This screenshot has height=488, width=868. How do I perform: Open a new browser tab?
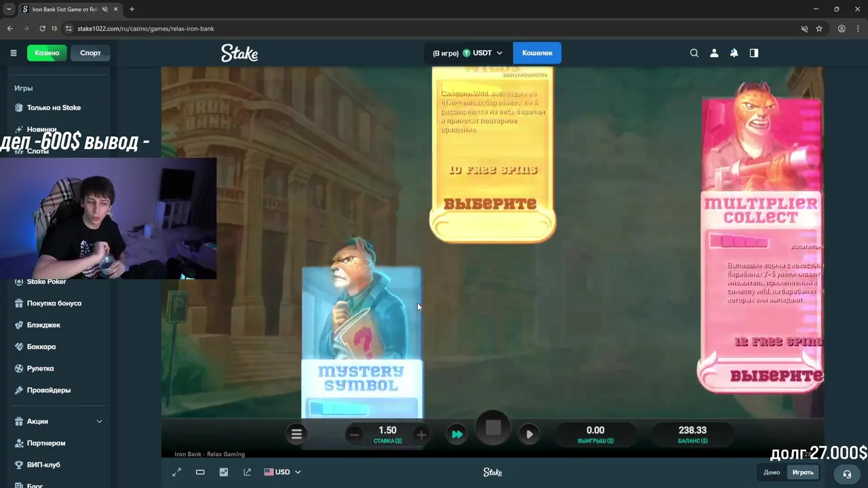pos(132,9)
